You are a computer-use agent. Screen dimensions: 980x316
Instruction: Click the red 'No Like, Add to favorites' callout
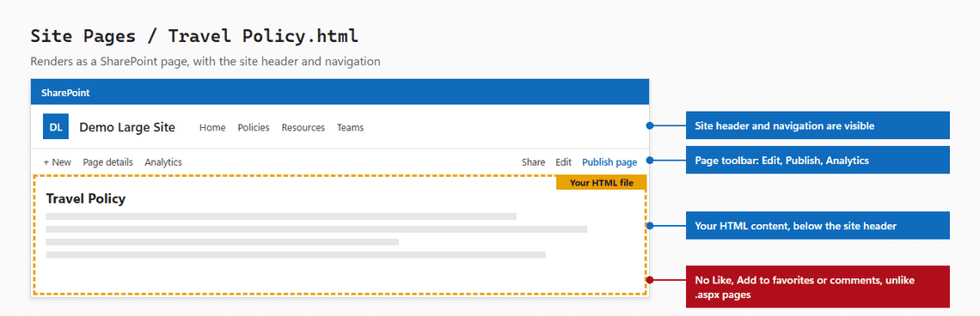818,287
